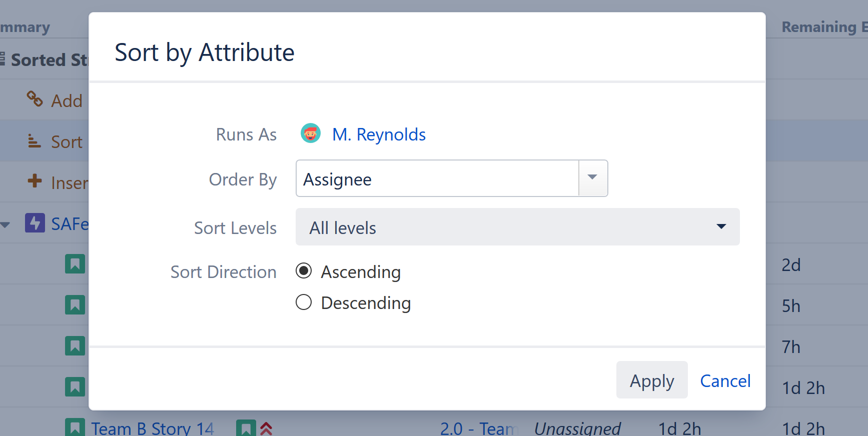Cancel the Sort by Attribute dialog
The height and width of the screenshot is (436, 868).
tap(725, 380)
